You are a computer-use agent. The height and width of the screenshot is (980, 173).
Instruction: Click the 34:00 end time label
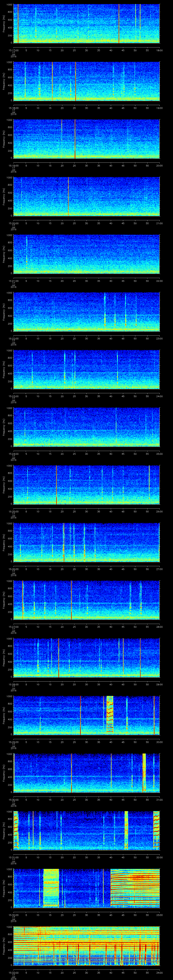[x=159, y=972]
